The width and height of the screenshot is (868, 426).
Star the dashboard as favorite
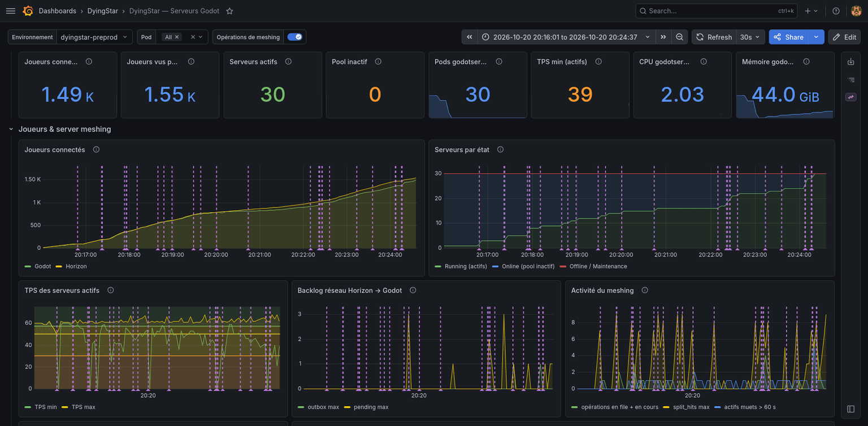[229, 11]
